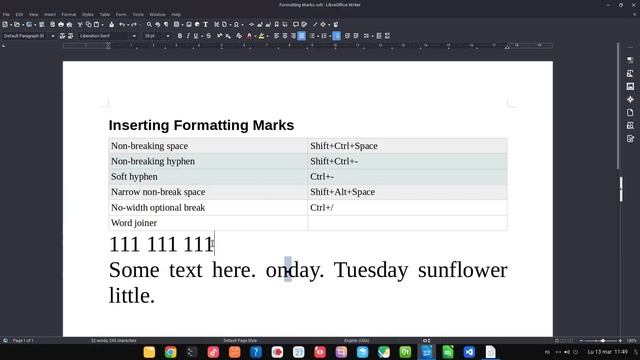Click the Paste clipboard icon
This screenshot has height=360, width=640.
click(x=96, y=24)
